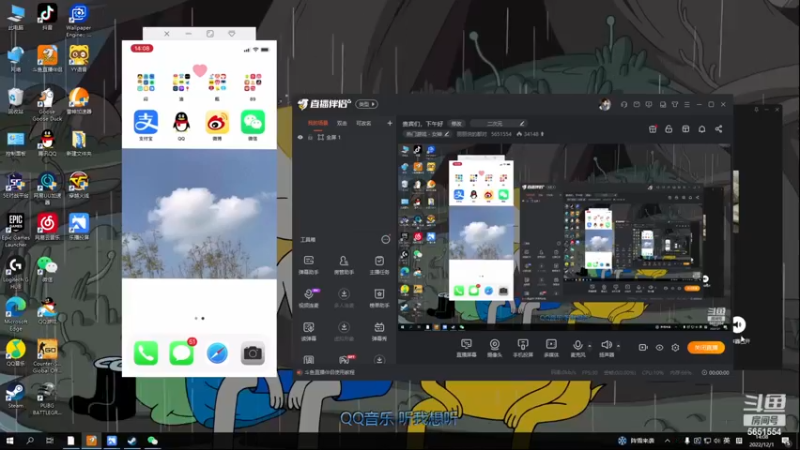Toggle lock on 全屏 1 source
Screen dimensions: 800x450
[x=310, y=137]
